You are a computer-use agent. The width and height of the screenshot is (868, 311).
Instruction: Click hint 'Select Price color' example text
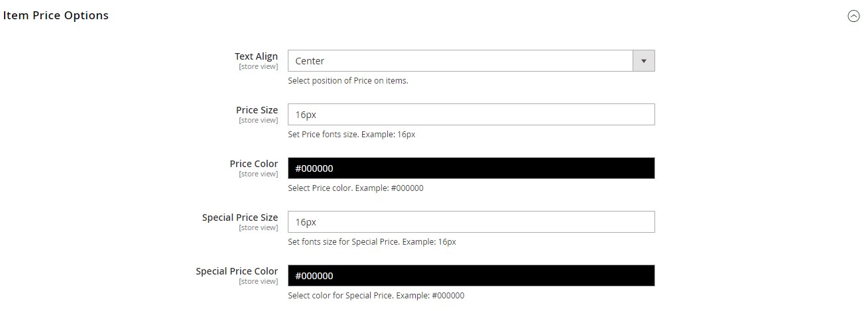coord(355,188)
